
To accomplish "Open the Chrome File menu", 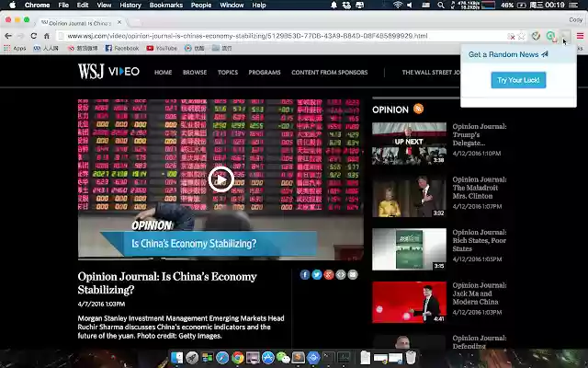I will click(63, 5).
